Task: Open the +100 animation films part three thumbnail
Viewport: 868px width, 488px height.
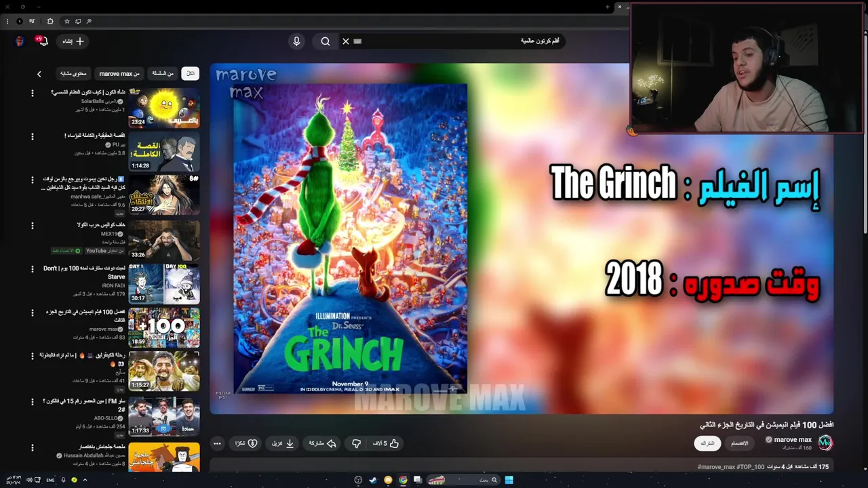Action: click(164, 327)
